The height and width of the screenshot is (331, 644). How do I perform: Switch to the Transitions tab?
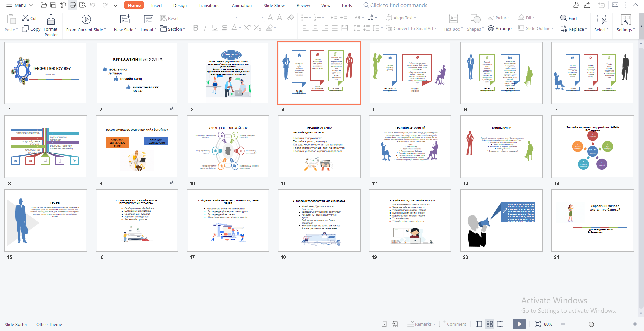click(209, 5)
